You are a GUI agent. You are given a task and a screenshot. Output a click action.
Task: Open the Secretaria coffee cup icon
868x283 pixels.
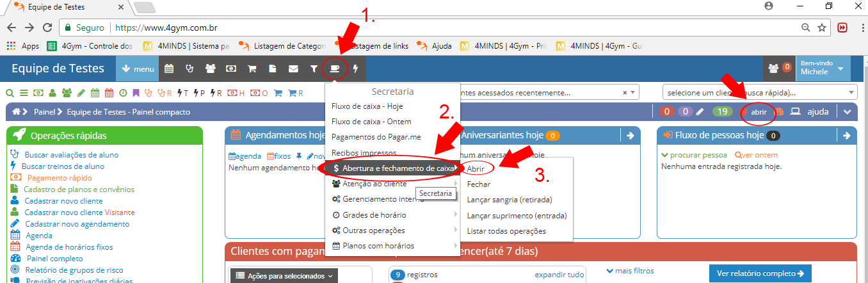tap(334, 69)
